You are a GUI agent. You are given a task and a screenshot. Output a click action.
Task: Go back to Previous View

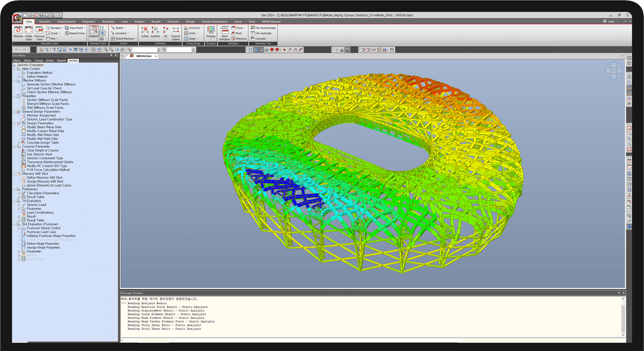tap(39, 31)
